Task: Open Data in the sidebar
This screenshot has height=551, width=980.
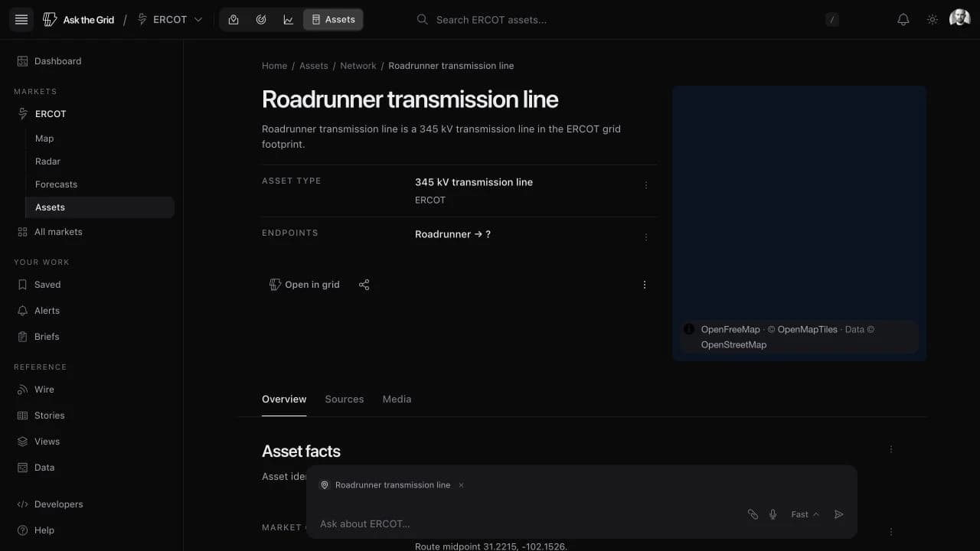Action: (92, 468)
